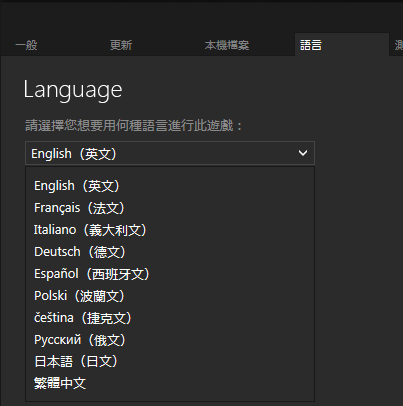Click the Language heading text
The width and height of the screenshot is (403, 406).
click(73, 90)
